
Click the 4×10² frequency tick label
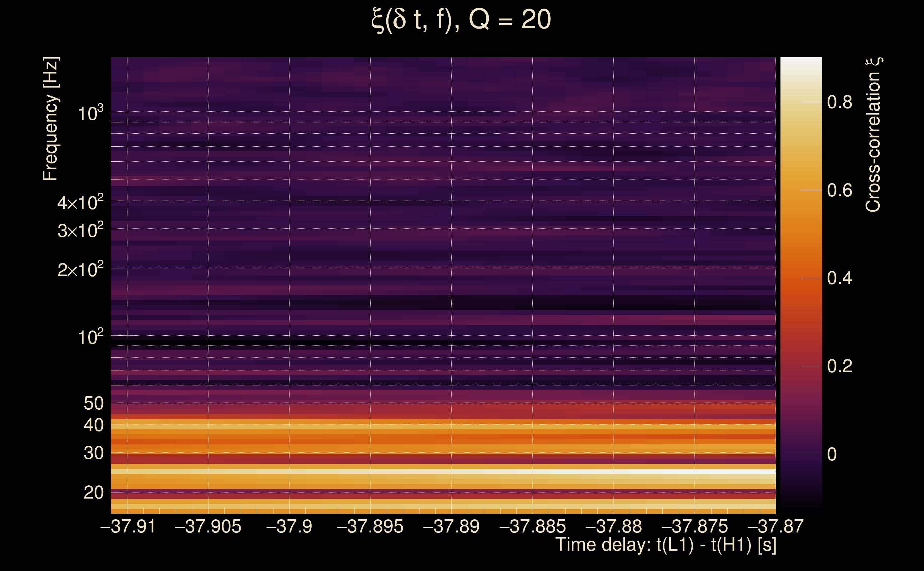coord(80,202)
